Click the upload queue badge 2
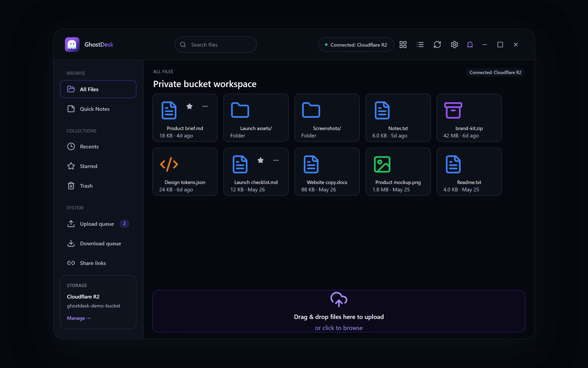The image size is (588, 368). point(124,223)
